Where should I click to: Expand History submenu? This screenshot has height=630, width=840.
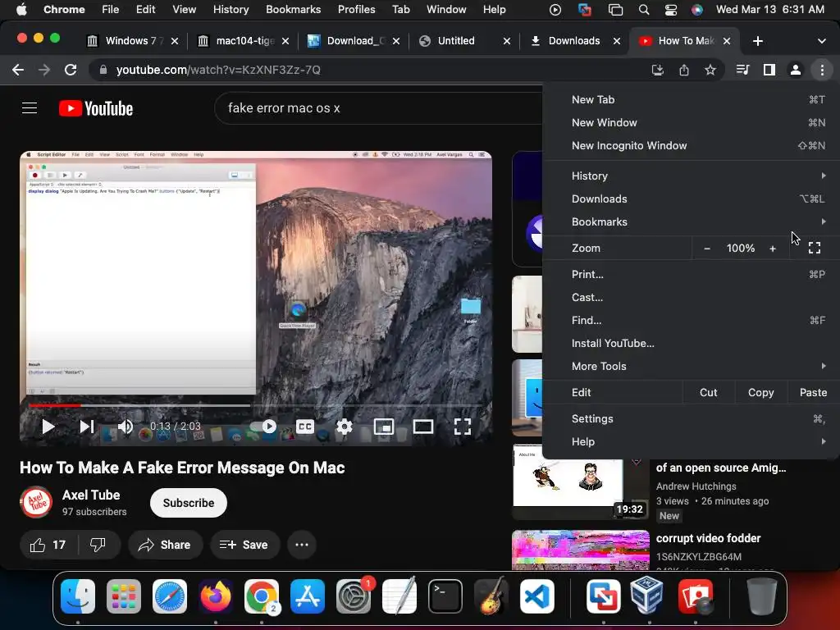point(691,176)
